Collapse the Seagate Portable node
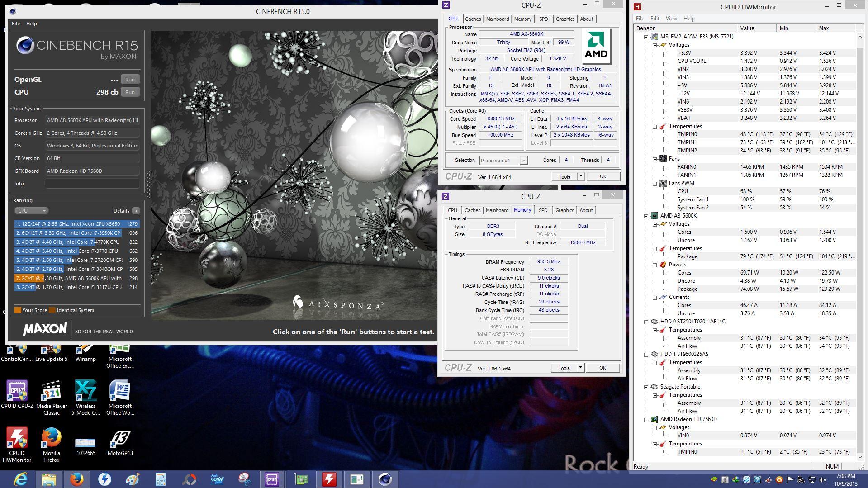The width and height of the screenshot is (868, 488). [x=646, y=387]
